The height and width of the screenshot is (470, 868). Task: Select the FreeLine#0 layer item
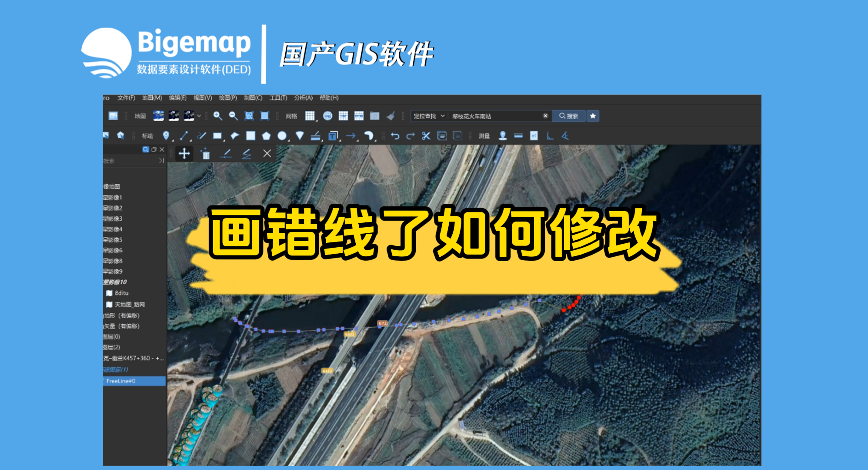(x=121, y=381)
